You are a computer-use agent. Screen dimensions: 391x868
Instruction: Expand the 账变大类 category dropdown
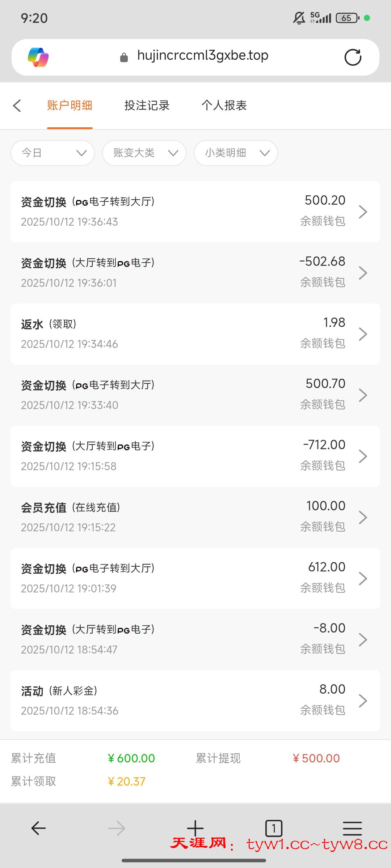(144, 153)
